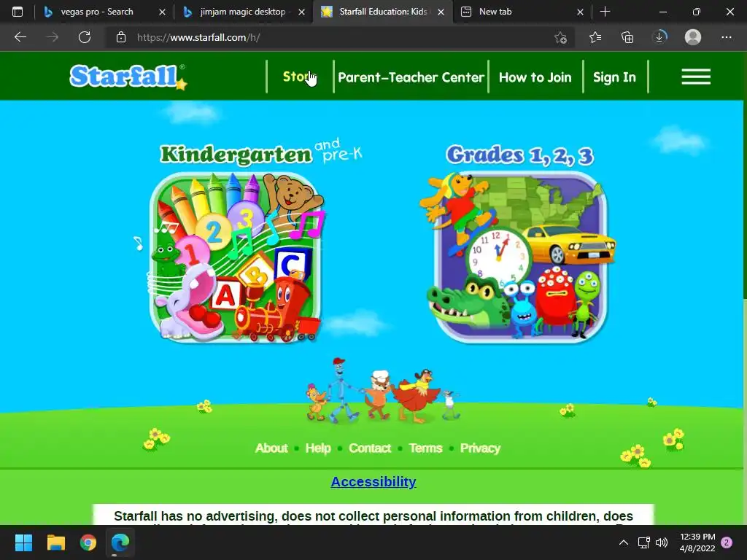
Task: Switch to the jimjam magic desktop tab
Action: pos(242,12)
